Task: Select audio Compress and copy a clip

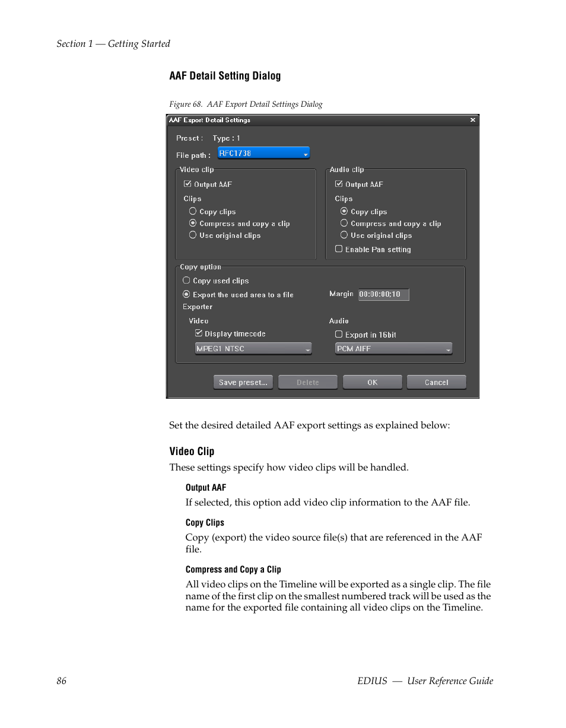Action: [344, 223]
